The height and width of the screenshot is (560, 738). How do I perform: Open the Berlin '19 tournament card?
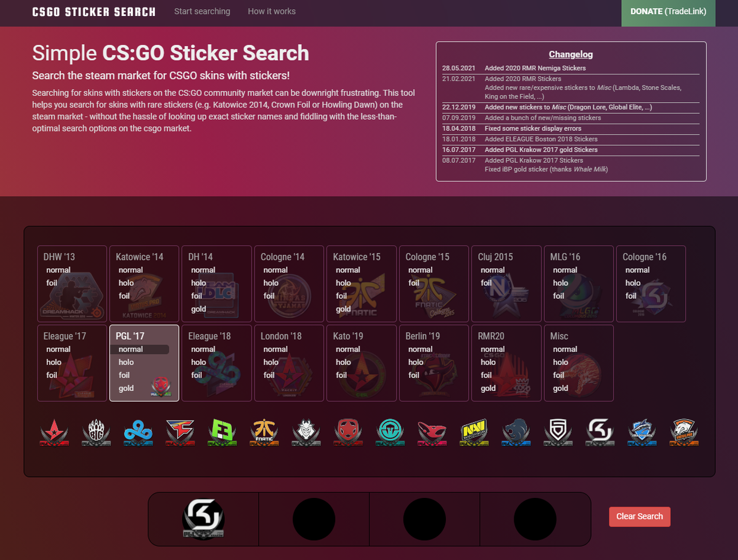(434, 363)
